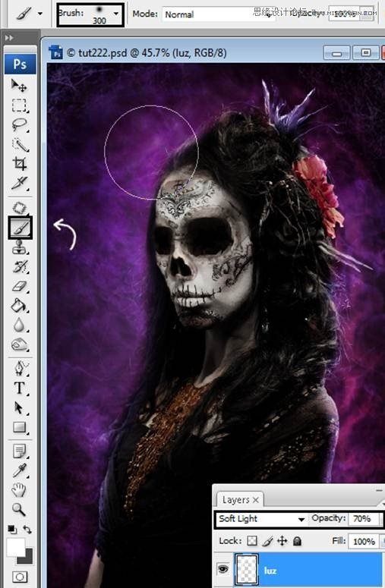Screen dimensions: 385x588
Task: Select the Notes tool
Action: (x=19, y=451)
